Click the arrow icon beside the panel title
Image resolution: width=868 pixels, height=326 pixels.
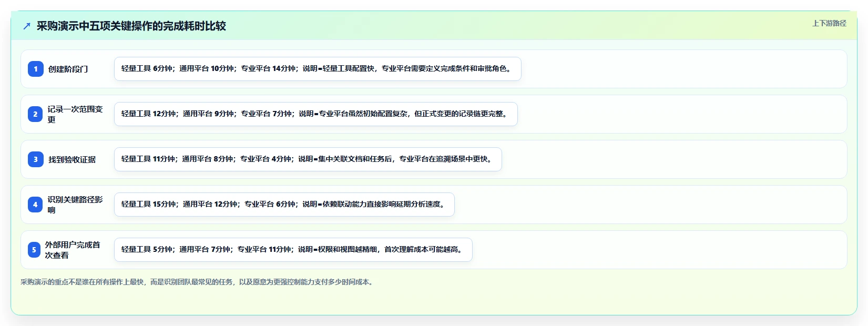point(27,26)
